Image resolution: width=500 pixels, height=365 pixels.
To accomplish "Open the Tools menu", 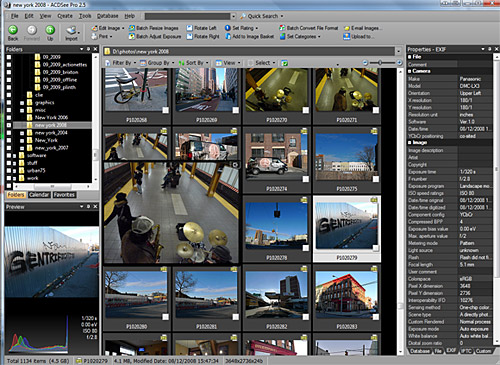I will 85,16.
